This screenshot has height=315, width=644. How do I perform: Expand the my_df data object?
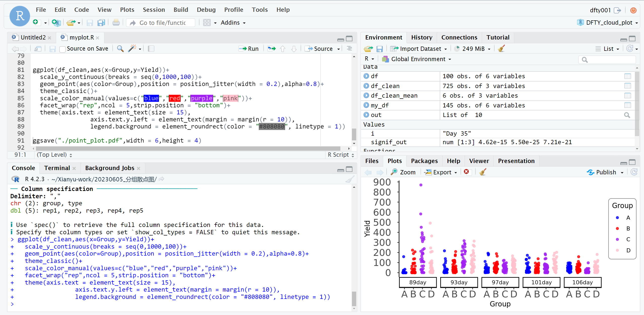pos(366,105)
